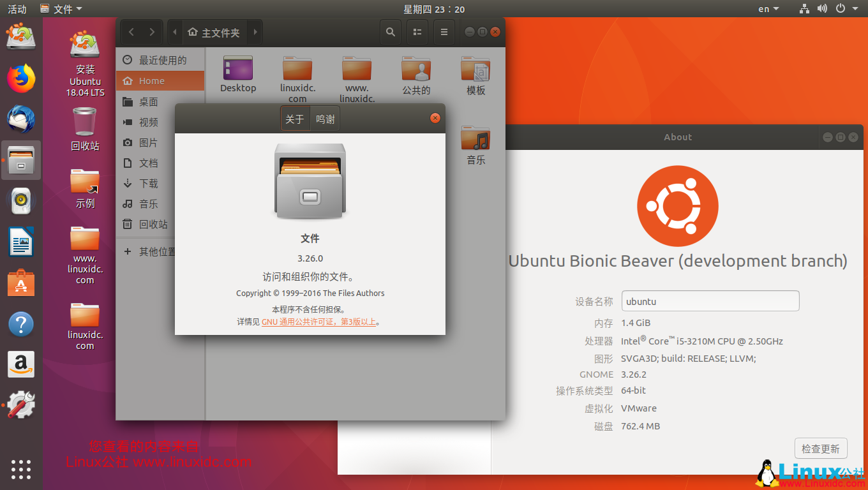Select www.linuxidc.com folder on the desktop

(x=85, y=255)
